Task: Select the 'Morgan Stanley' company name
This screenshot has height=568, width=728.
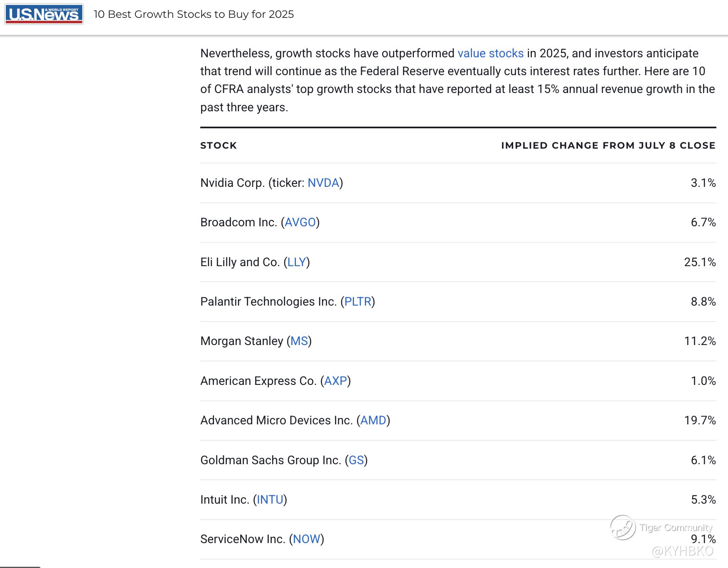Action: pos(242,341)
